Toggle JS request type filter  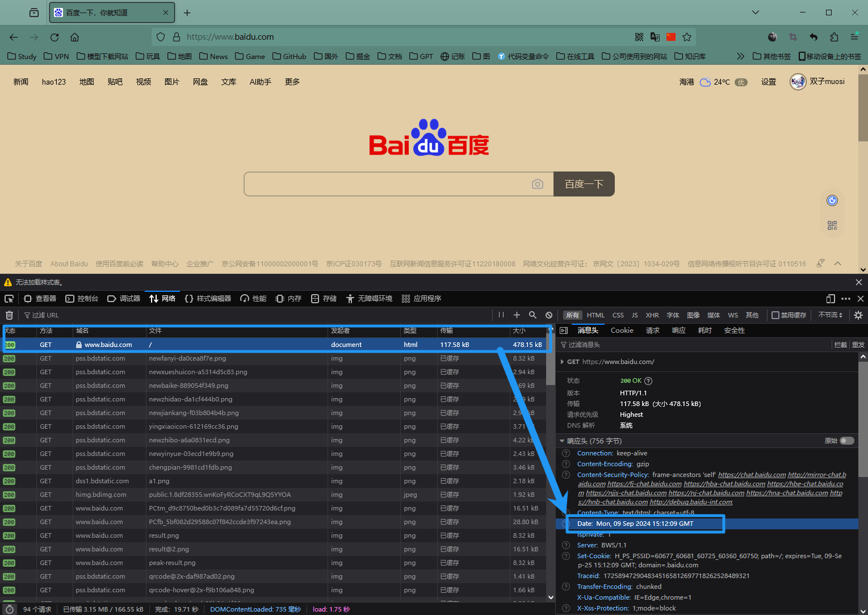click(635, 315)
